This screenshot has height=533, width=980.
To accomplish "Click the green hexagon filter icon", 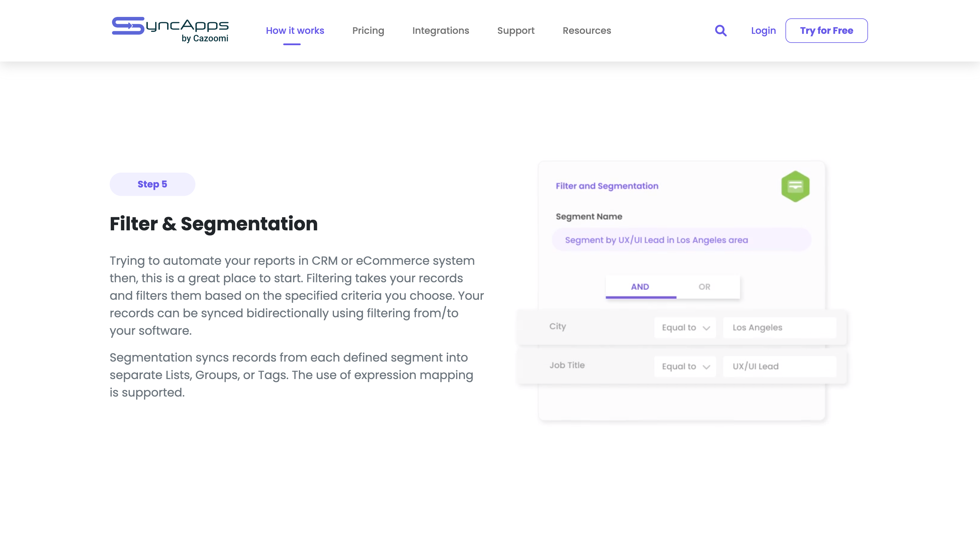I will click(x=795, y=186).
